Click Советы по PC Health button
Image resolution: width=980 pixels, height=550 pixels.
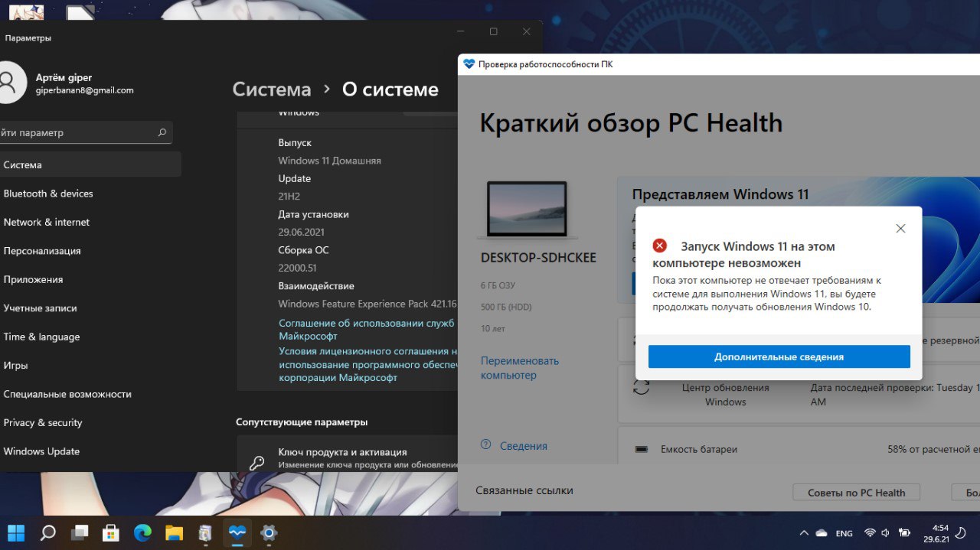coord(856,493)
